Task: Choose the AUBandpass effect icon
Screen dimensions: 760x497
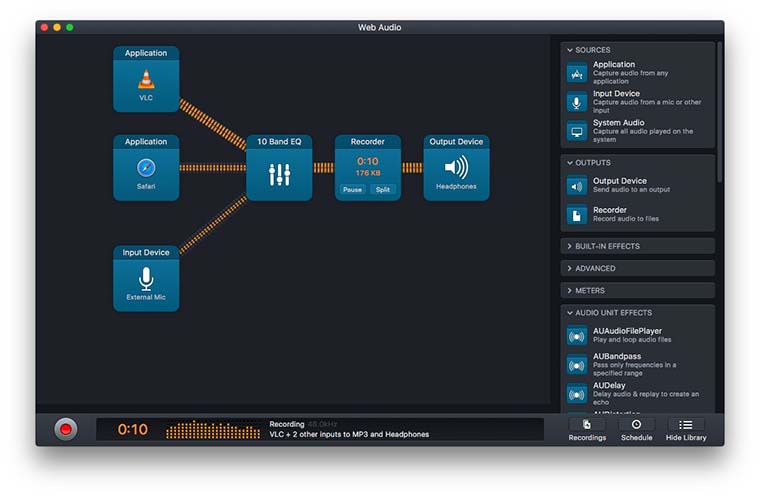Action: tap(577, 365)
